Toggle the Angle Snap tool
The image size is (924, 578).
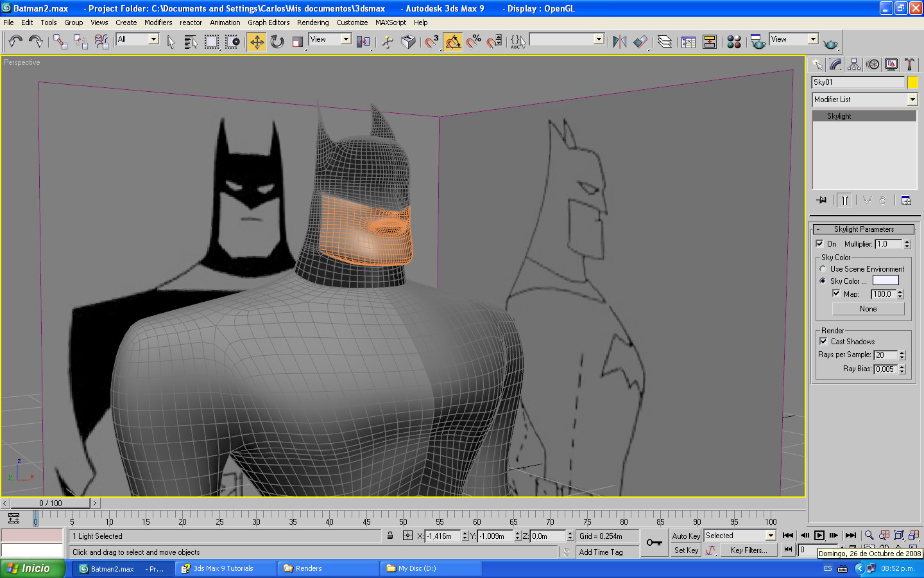coord(453,42)
